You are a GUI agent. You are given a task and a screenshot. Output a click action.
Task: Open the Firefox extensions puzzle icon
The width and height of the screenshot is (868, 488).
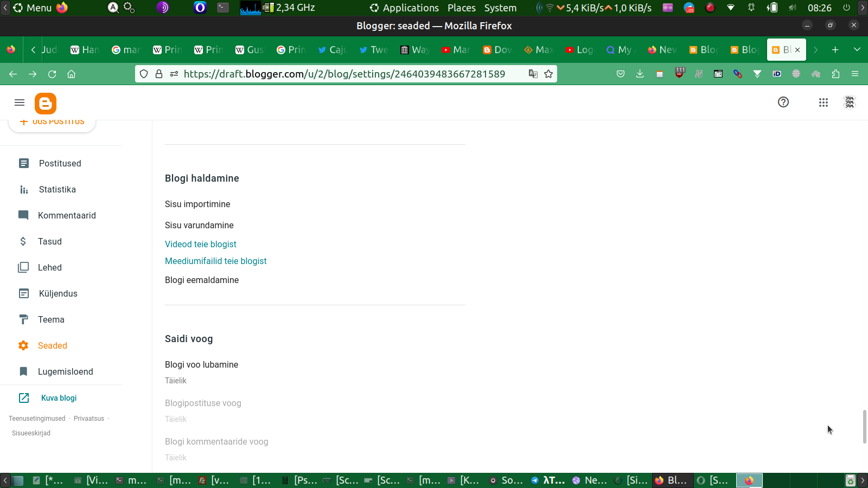[x=835, y=74]
